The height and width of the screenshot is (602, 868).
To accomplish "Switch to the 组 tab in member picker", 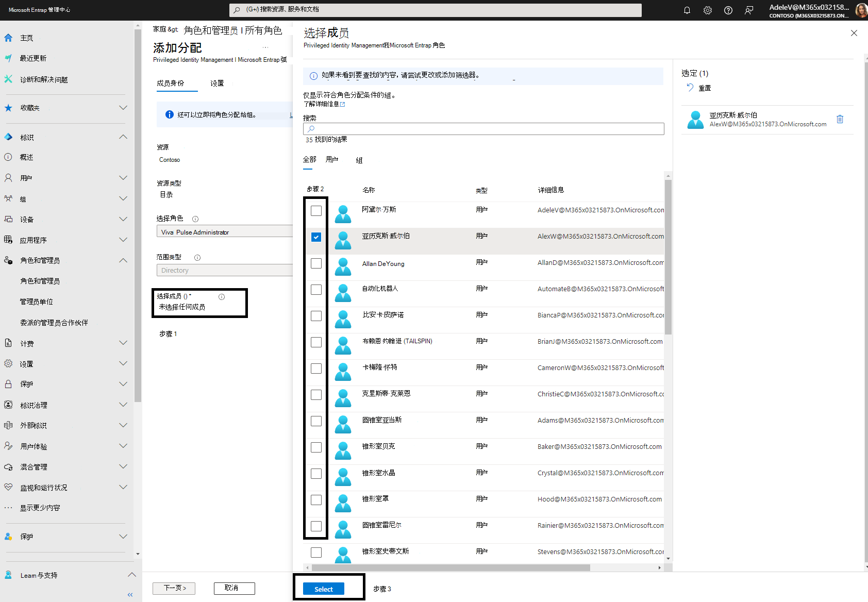I will point(359,160).
